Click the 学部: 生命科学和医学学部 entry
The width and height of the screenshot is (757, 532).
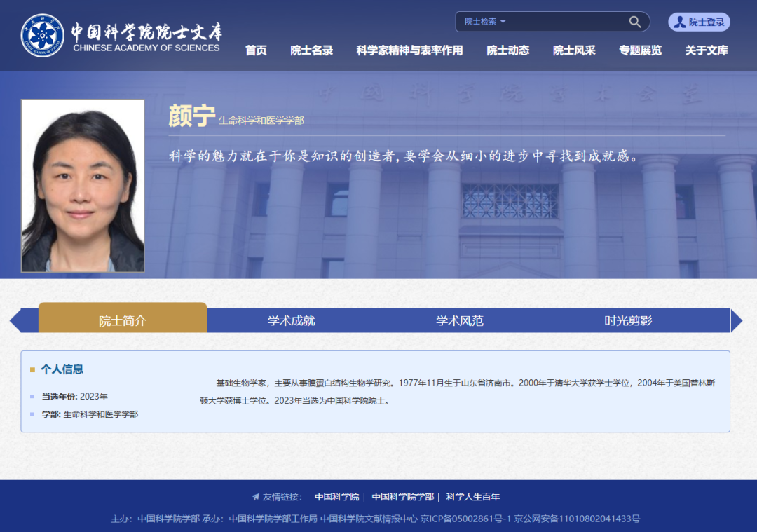click(90, 414)
